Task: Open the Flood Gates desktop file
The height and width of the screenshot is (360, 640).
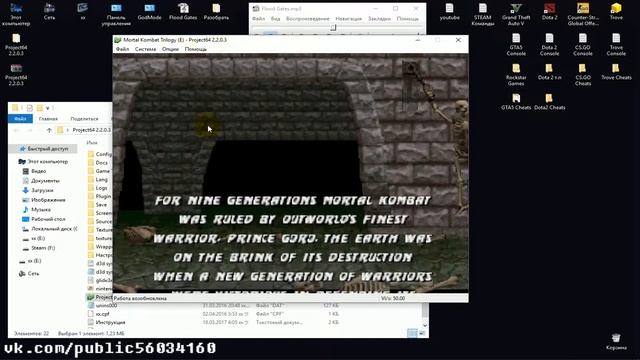Action: tap(182, 11)
